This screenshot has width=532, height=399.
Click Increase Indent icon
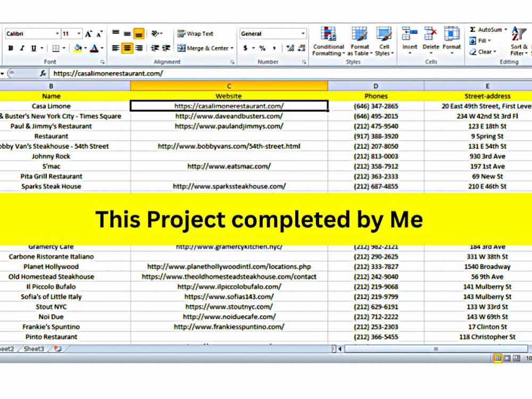(166, 48)
